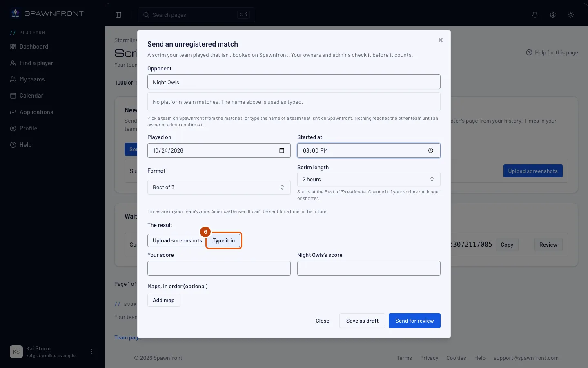
Task: Click the Search pages box
Action: point(196,15)
